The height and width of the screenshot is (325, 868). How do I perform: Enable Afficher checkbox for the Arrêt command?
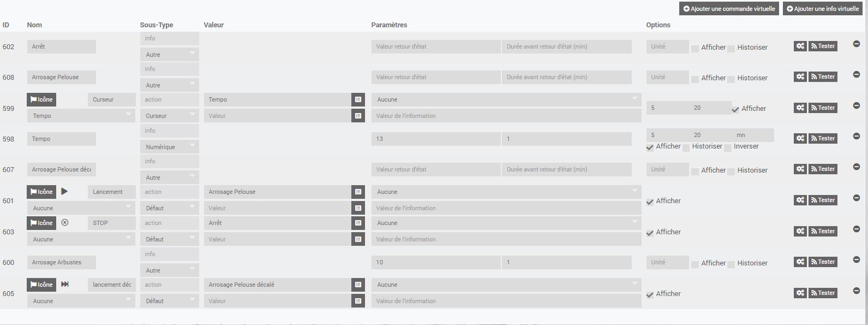click(695, 49)
